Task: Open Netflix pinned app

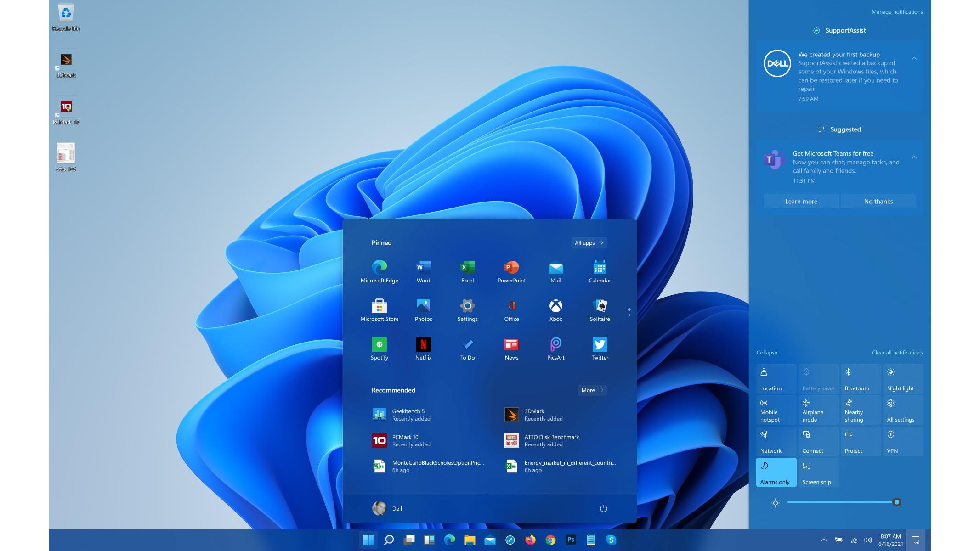Action: pyautogui.click(x=423, y=349)
